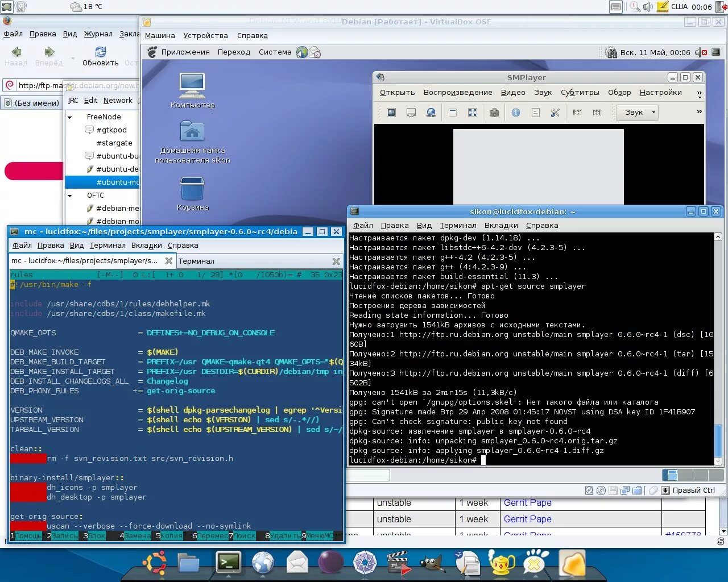Click the США keyboard layout indicator
This screenshot has height=582, width=728.
coord(679,7)
